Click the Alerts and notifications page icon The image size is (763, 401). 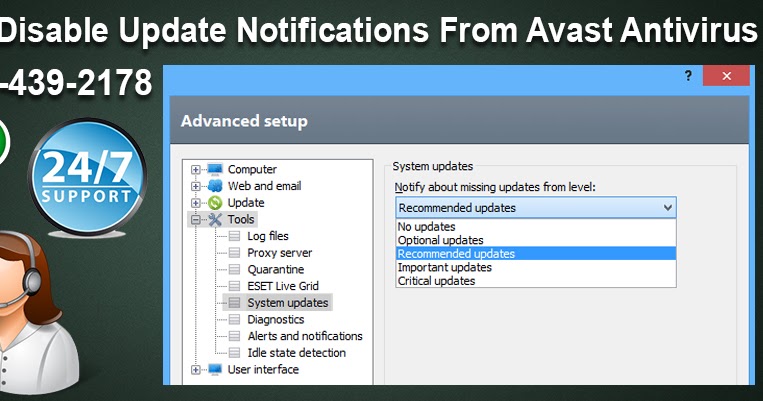pyautogui.click(x=235, y=336)
